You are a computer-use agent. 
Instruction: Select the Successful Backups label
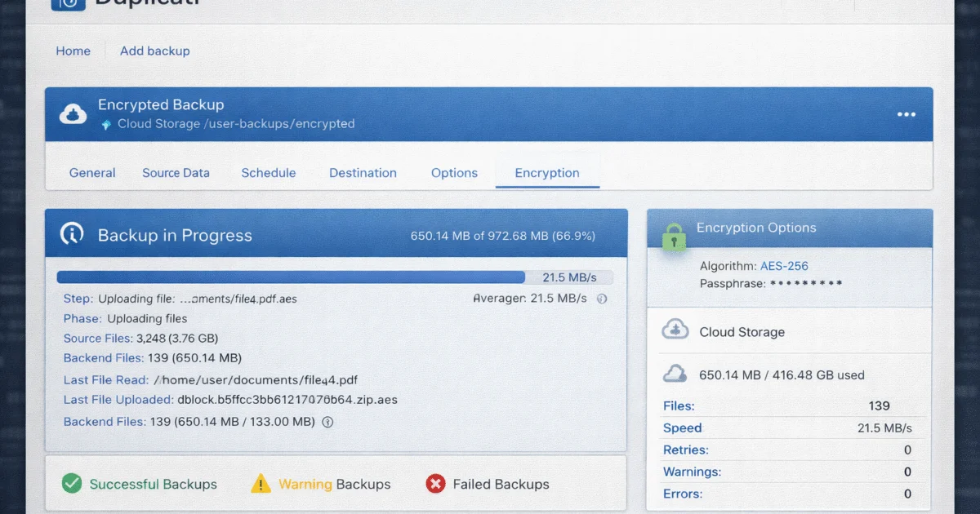(x=154, y=484)
